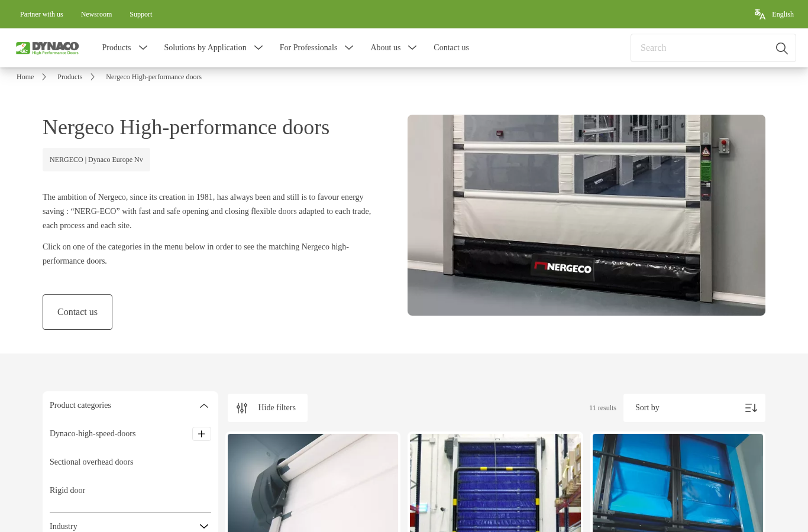The image size is (808, 532).
Task: Select the Sectional overhead doors category
Action: 92,462
